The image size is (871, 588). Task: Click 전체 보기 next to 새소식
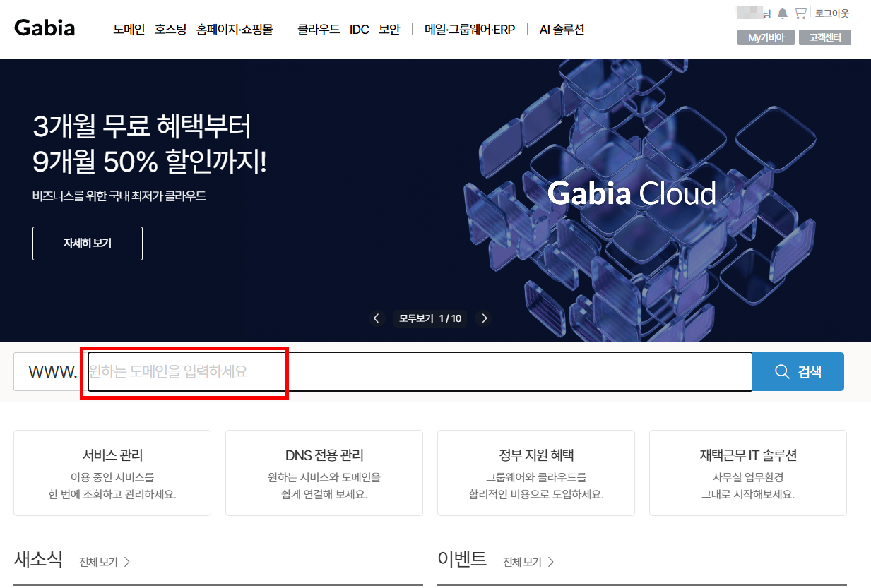pos(105,562)
